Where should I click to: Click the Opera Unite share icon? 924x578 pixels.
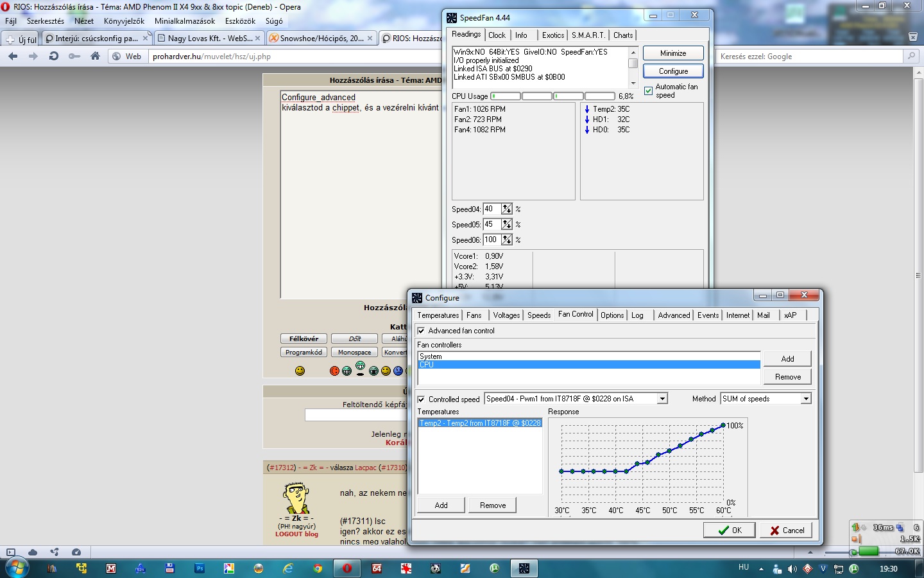point(55,552)
